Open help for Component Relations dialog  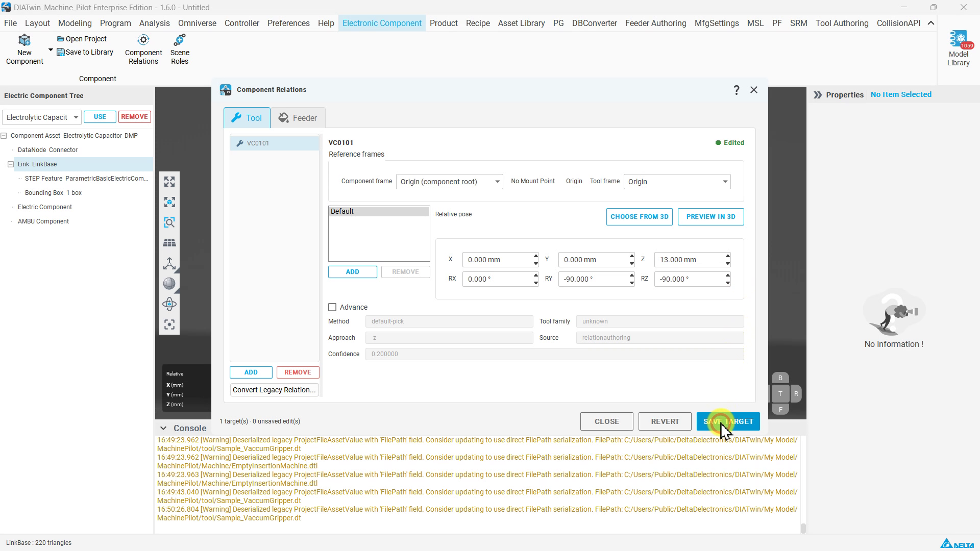pos(736,90)
